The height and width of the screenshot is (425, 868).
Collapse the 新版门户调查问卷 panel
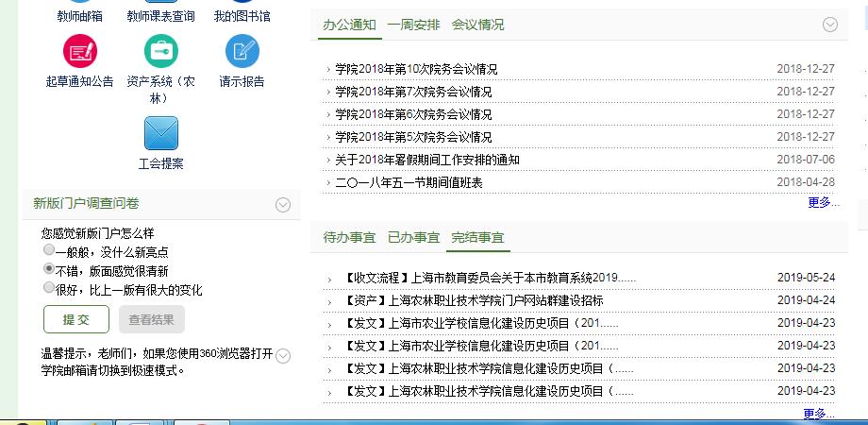tap(282, 205)
